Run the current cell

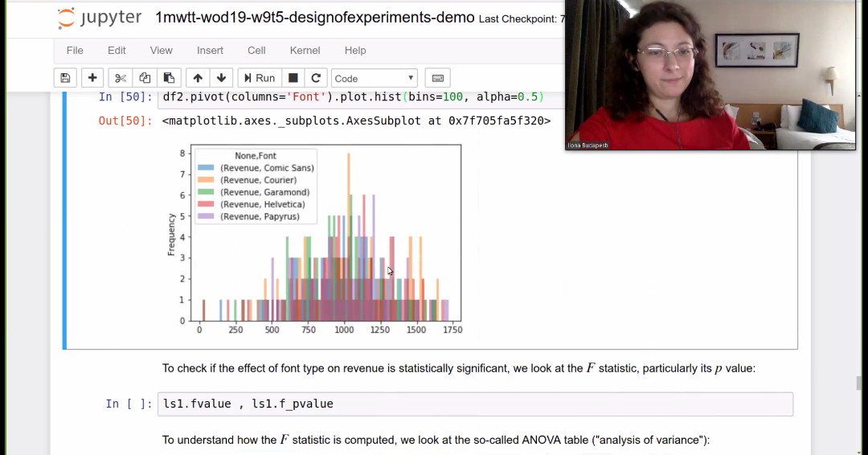260,78
